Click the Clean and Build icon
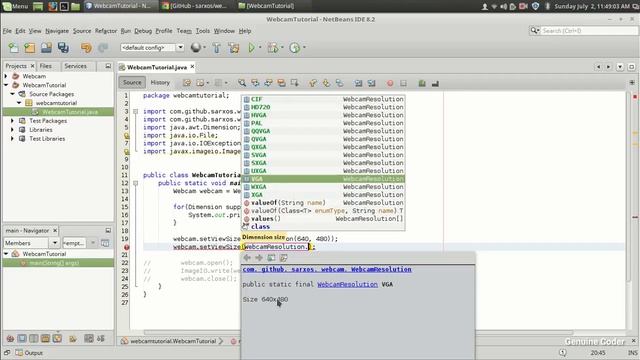This screenshot has height=360, width=640. click(234, 48)
